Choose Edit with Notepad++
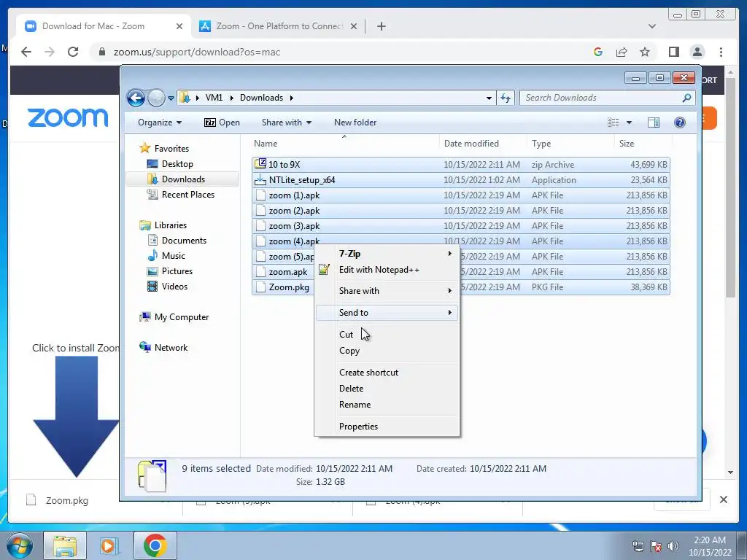Viewport: 747px width, 560px height. click(x=387, y=270)
